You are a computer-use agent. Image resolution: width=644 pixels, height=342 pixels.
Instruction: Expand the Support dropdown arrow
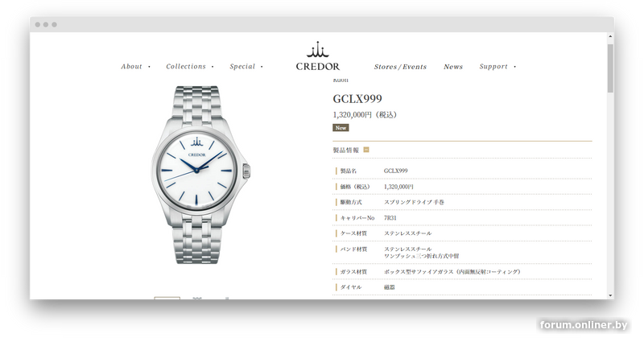pos(514,67)
